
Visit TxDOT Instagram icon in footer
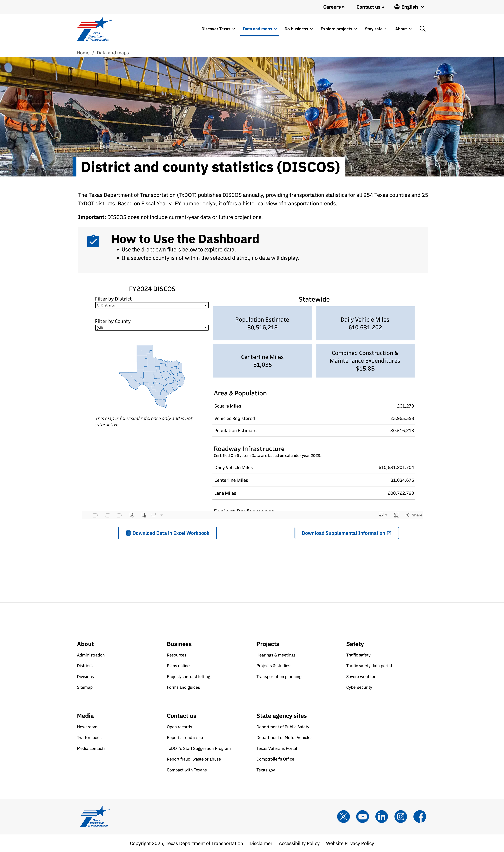coord(400,816)
